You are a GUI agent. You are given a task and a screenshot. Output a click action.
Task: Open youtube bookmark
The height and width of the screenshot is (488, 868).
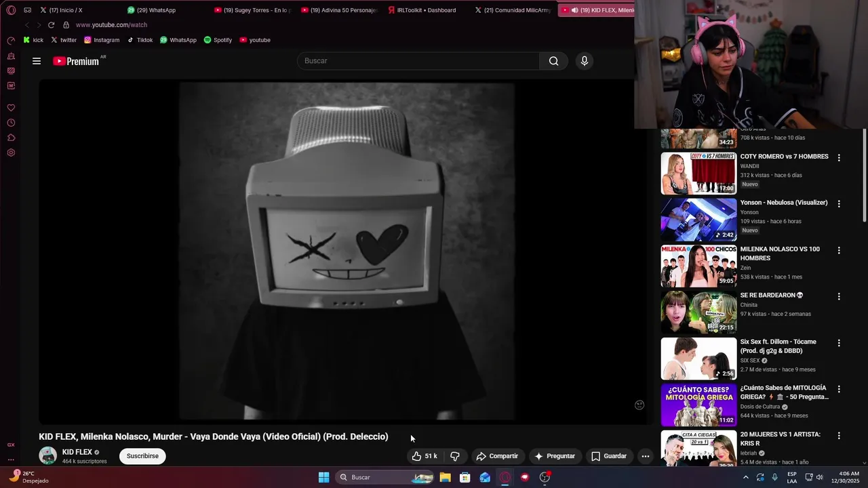pyautogui.click(x=255, y=40)
